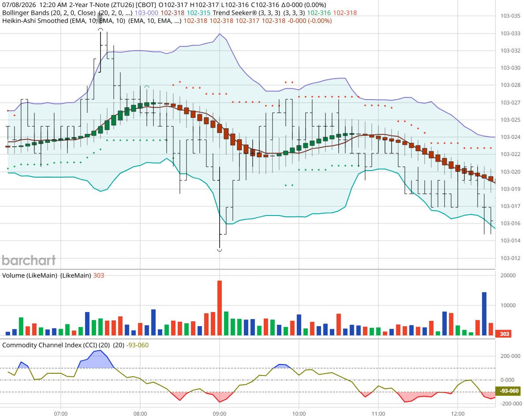The height and width of the screenshot is (420, 524).
Task: Click the green Trend Seeker value '102-316'
Action: 319,13
